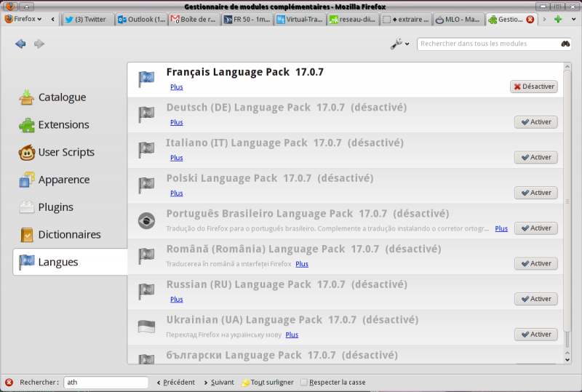The width and height of the screenshot is (582, 392).
Task: Switch to the Gmail 'Boîte de r...' tab
Action: pyautogui.click(x=194, y=20)
